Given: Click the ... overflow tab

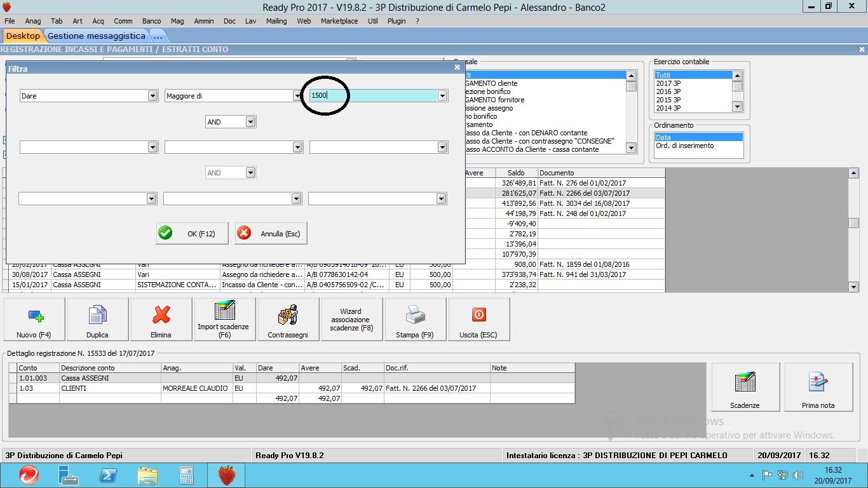Looking at the screenshot, I should coord(158,36).
